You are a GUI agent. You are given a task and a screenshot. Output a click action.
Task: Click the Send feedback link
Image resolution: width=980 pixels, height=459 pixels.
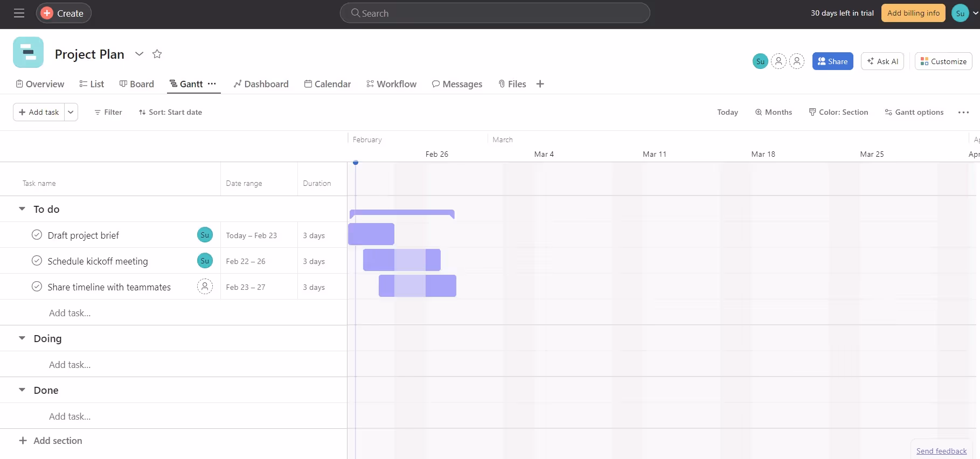(941, 451)
